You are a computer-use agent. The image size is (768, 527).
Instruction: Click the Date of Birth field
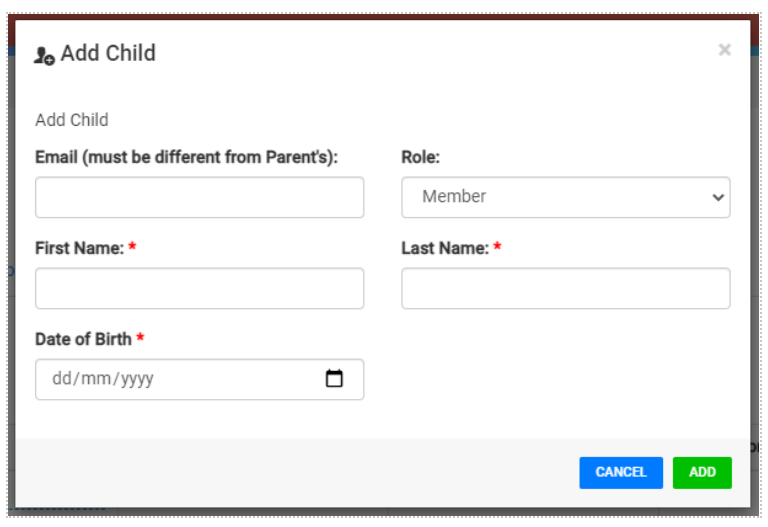point(199,380)
